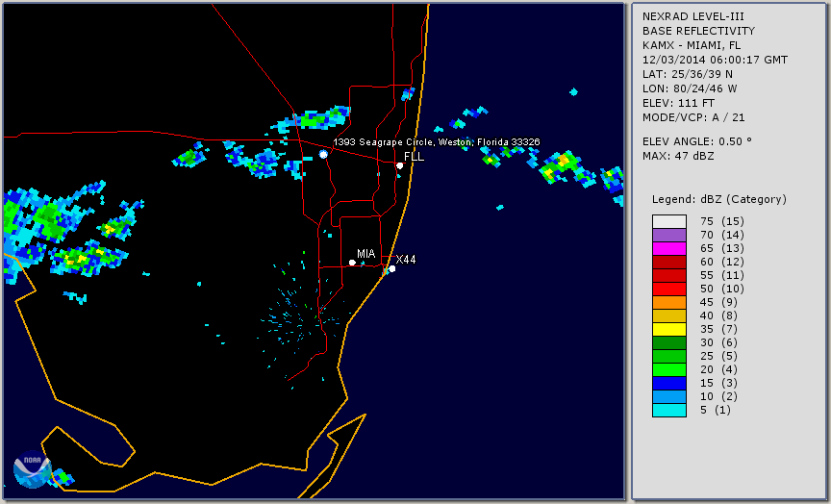Click the LON: 80/24/46 W text
The height and width of the screenshot is (504, 831).
point(690,88)
